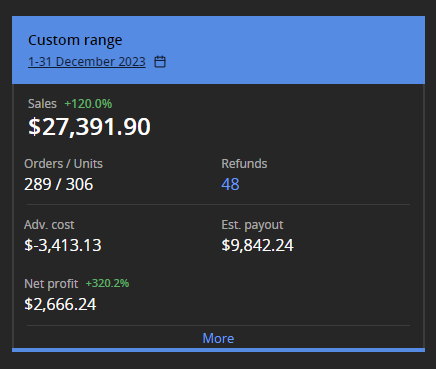Image resolution: width=436 pixels, height=369 pixels.
Task: Select the Custom range title
Action: [75, 40]
